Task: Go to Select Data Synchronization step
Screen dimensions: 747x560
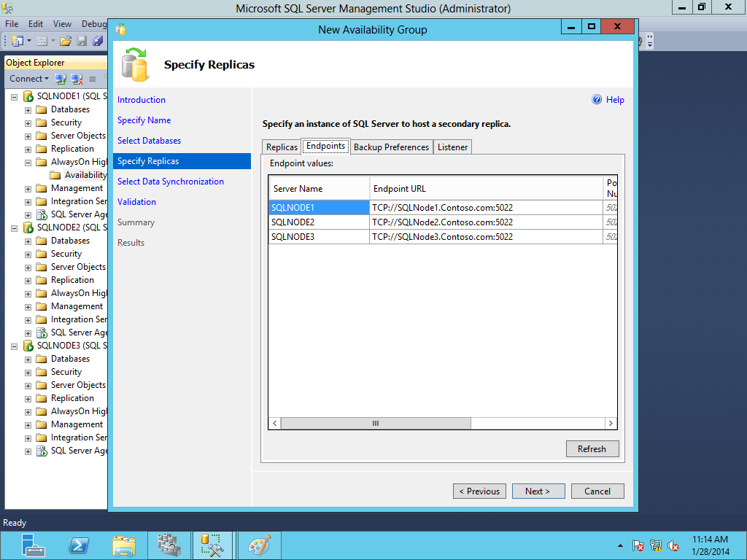Action: [x=171, y=182]
